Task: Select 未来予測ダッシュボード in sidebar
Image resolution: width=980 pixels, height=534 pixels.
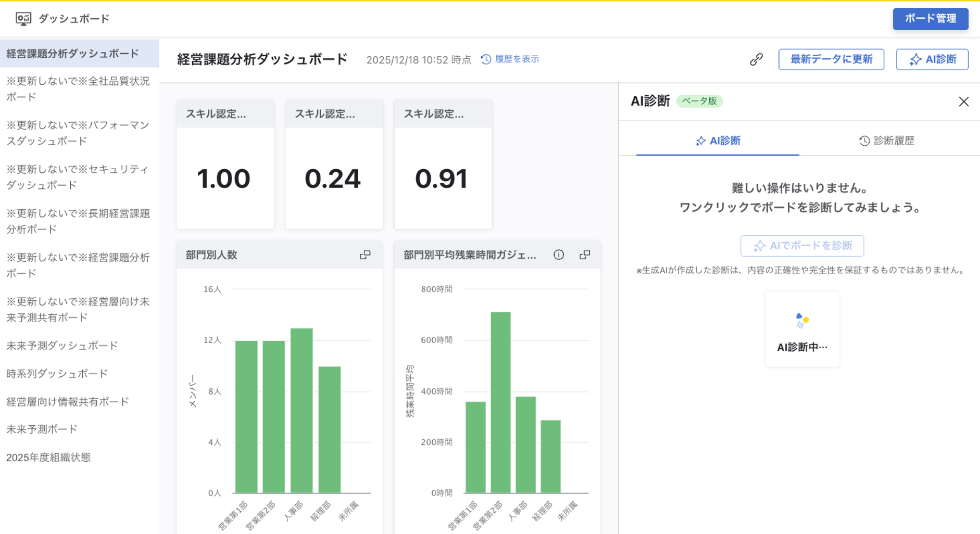Action: (62, 346)
